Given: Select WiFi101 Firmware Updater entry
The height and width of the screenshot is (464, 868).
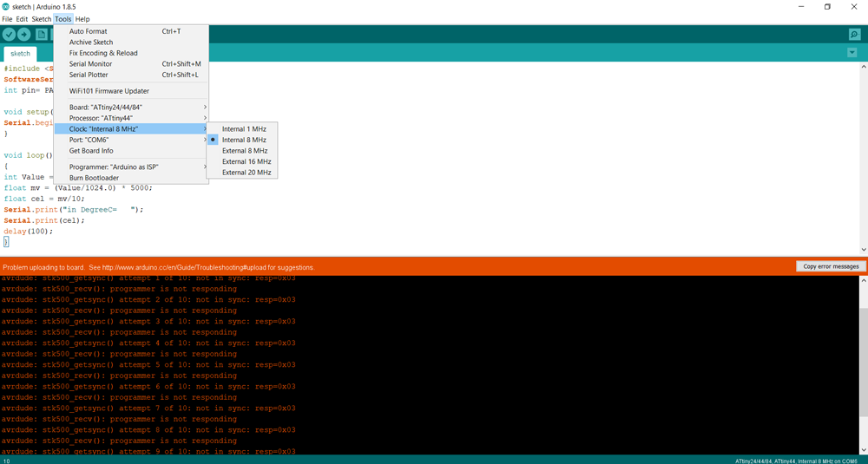Looking at the screenshot, I should (x=131, y=91).
